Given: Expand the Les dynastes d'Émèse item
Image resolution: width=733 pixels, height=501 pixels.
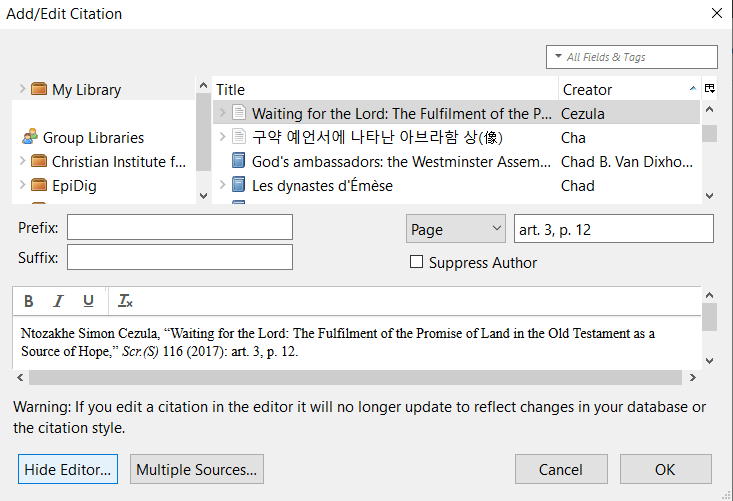Looking at the screenshot, I should click(223, 185).
